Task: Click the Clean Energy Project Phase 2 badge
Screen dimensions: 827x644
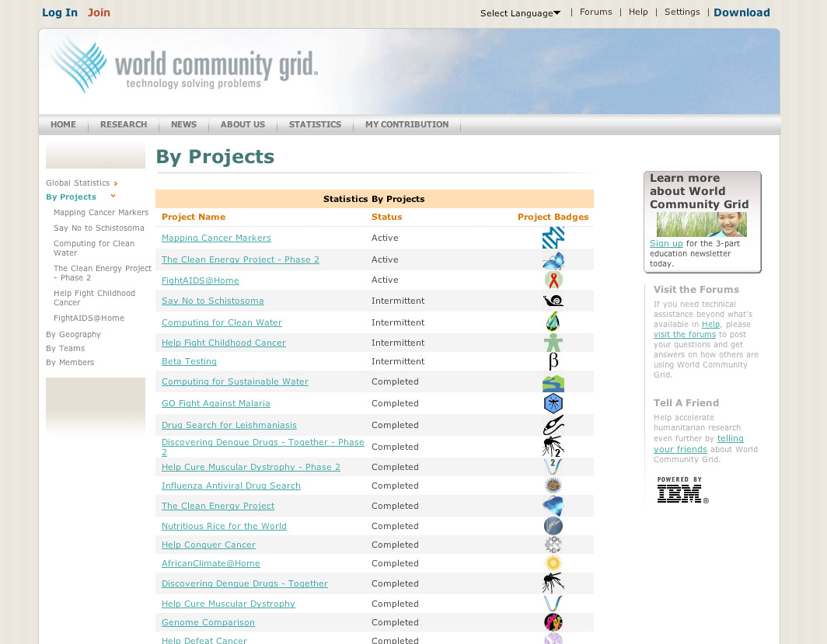Action: point(553,259)
